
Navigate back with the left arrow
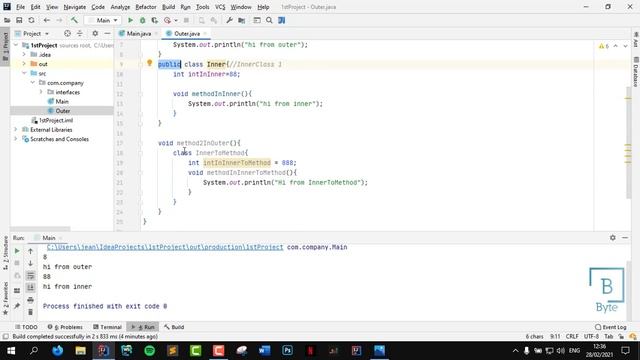pos(47,20)
